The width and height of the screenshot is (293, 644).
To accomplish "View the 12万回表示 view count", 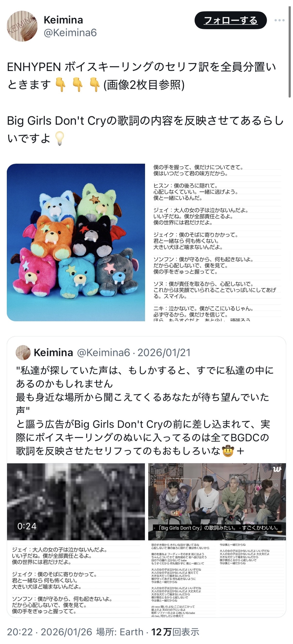I will pos(175,632).
